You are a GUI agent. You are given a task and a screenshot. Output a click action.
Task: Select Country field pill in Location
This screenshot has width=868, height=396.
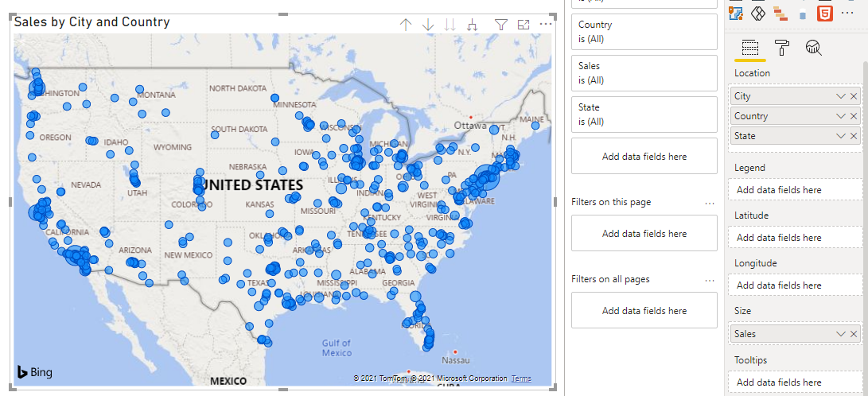[796, 116]
